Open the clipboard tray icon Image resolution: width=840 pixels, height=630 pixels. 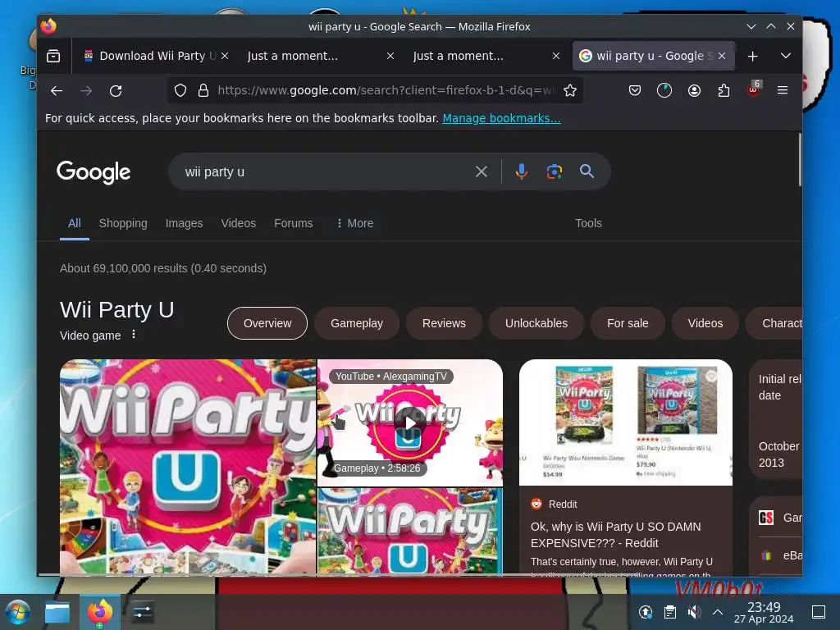coord(669,612)
